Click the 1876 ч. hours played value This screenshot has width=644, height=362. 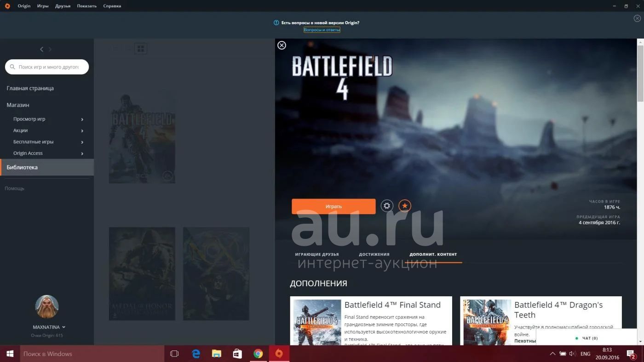[x=612, y=207]
